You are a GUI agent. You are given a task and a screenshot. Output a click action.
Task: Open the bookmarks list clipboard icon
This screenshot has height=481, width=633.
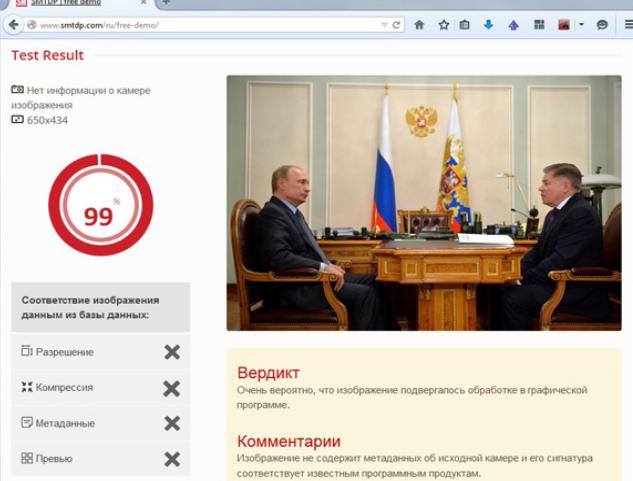(464, 25)
